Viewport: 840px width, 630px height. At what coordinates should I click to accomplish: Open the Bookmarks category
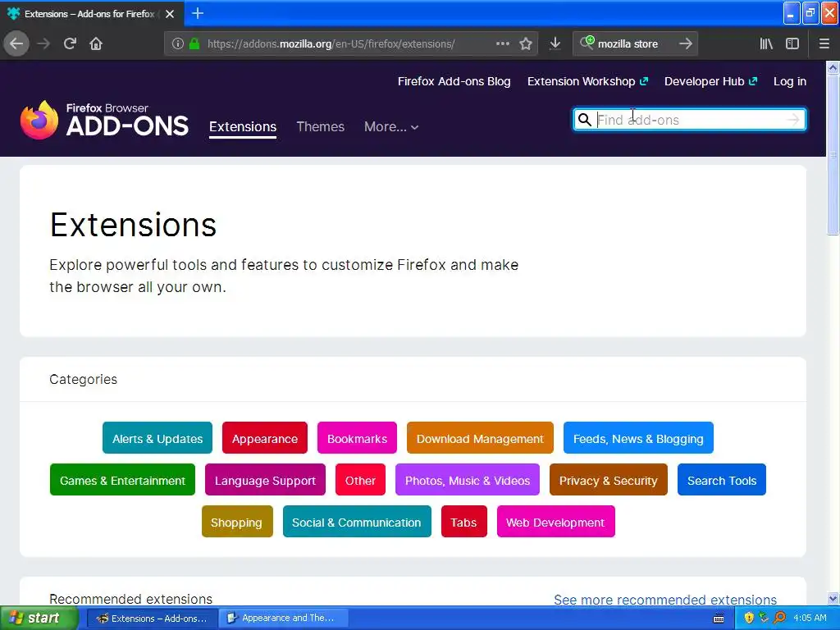click(357, 438)
